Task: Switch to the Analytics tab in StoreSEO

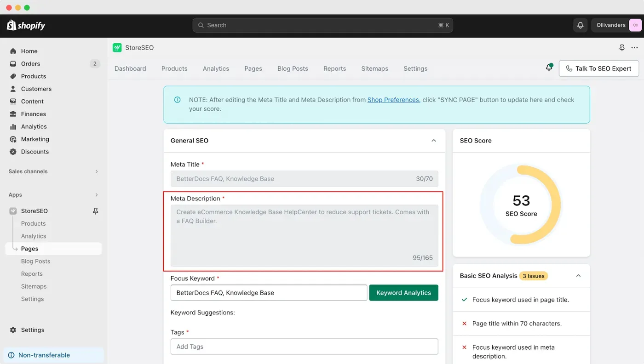Action: [216, 68]
